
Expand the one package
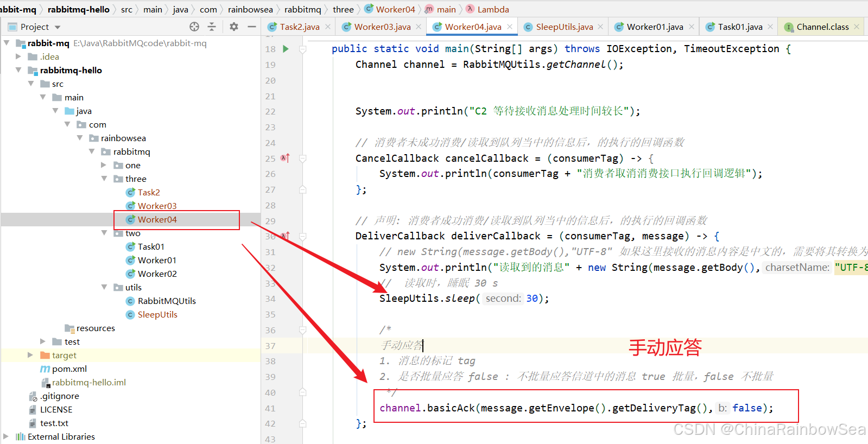coord(104,165)
